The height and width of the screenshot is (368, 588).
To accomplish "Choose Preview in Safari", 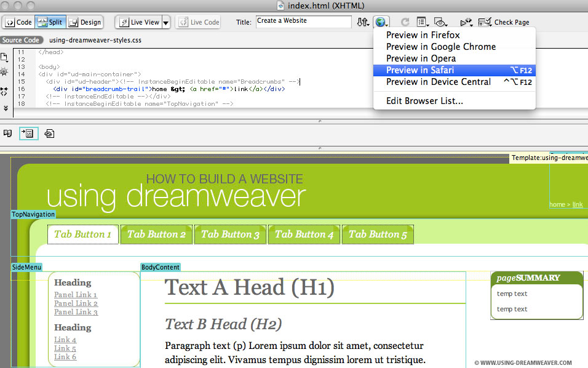I will (420, 70).
